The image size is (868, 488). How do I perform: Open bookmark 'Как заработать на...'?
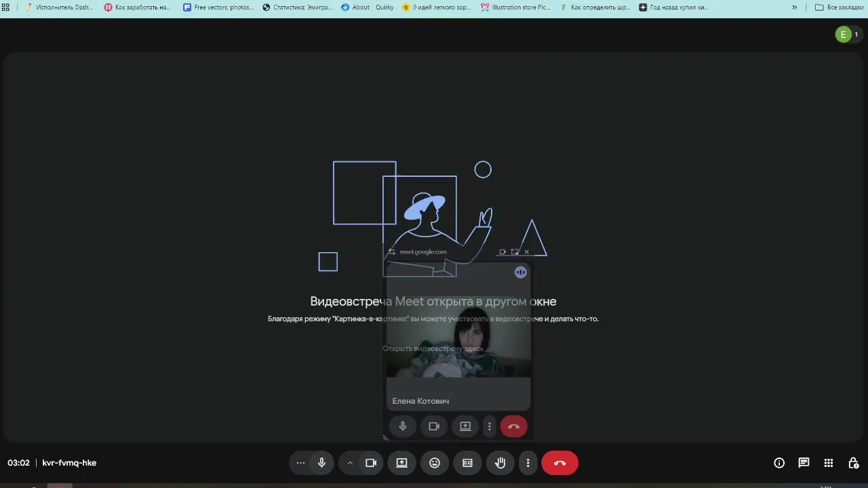[x=138, y=7]
